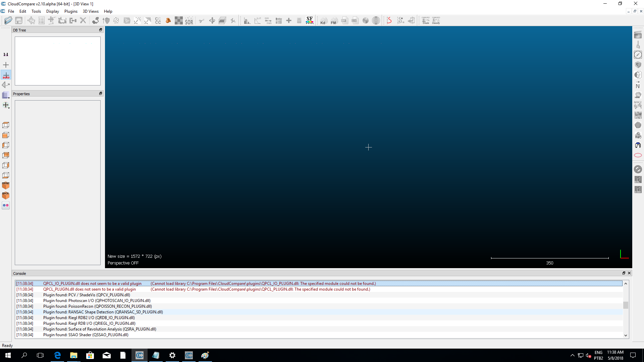Launch RANSAC Shape Detection from the right sidebar
This screenshot has height=362, width=644.
[638, 125]
